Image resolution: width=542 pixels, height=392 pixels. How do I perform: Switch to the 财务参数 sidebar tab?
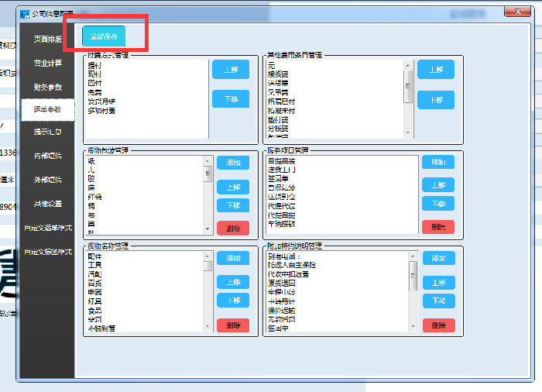[x=47, y=87]
